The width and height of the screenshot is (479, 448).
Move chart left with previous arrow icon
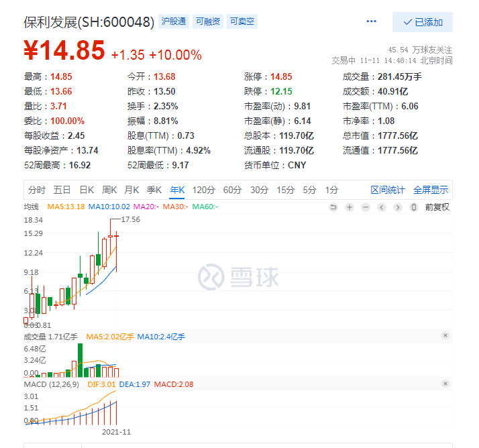(382, 207)
